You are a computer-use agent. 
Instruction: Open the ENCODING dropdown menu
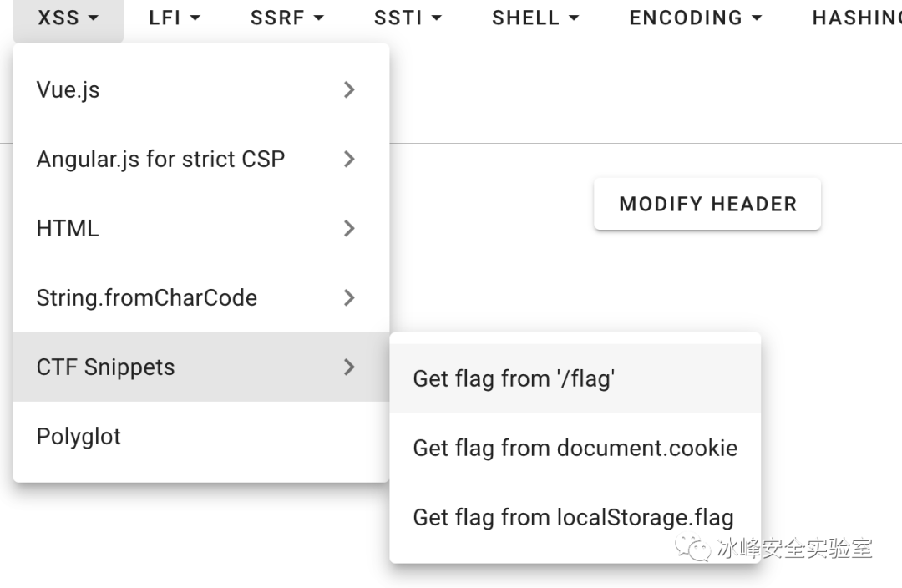[x=695, y=18]
